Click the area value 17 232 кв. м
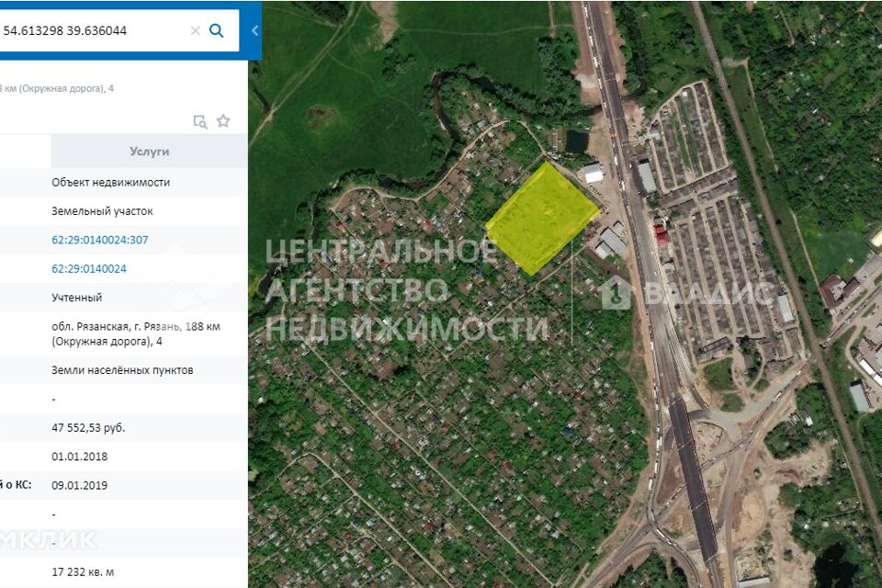The height and width of the screenshot is (588, 882). pos(83,571)
